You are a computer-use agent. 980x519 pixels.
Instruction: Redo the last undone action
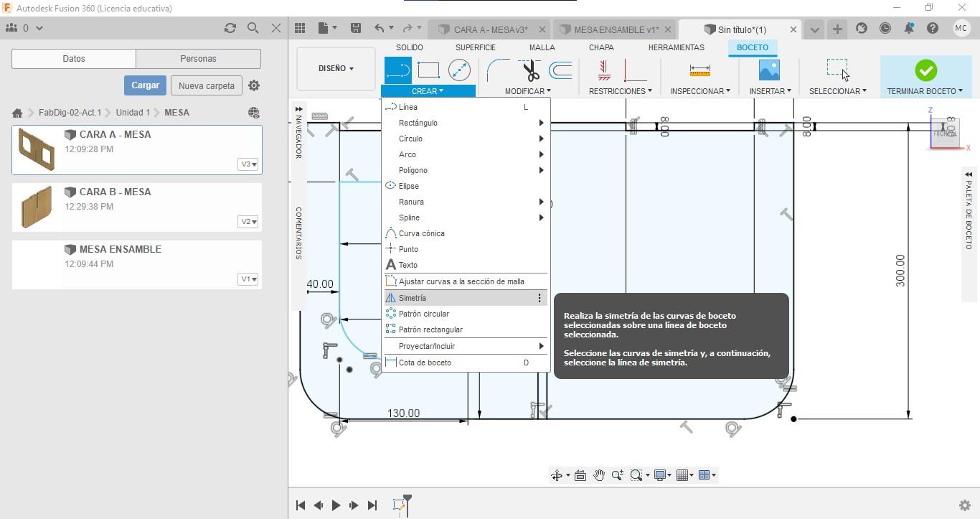point(407,28)
